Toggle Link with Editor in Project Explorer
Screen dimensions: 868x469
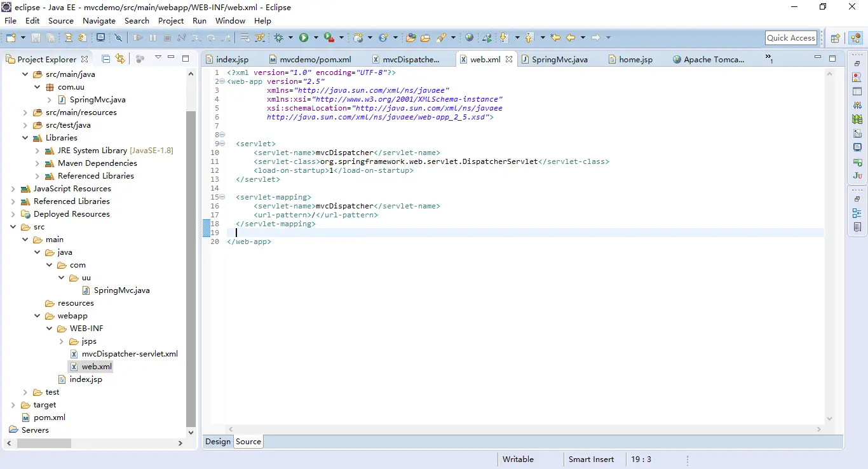coord(120,59)
